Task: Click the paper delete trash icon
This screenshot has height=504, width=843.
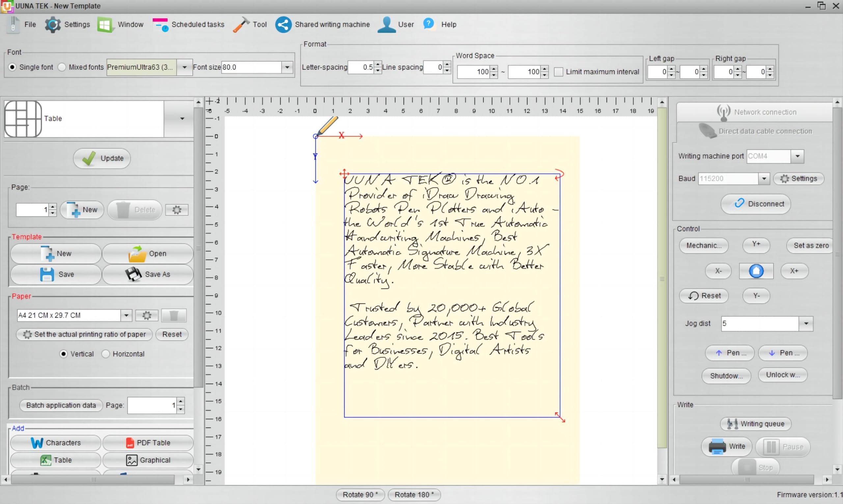Action: click(x=174, y=315)
